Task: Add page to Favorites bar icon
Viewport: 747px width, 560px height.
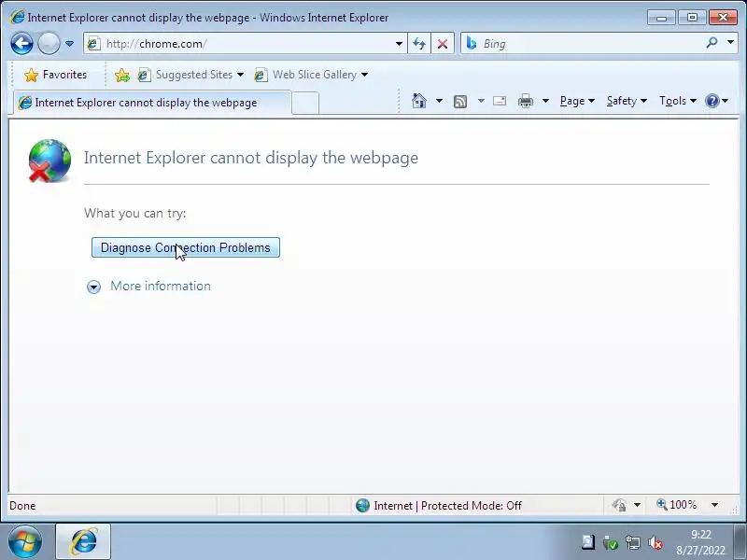Action: click(x=122, y=75)
